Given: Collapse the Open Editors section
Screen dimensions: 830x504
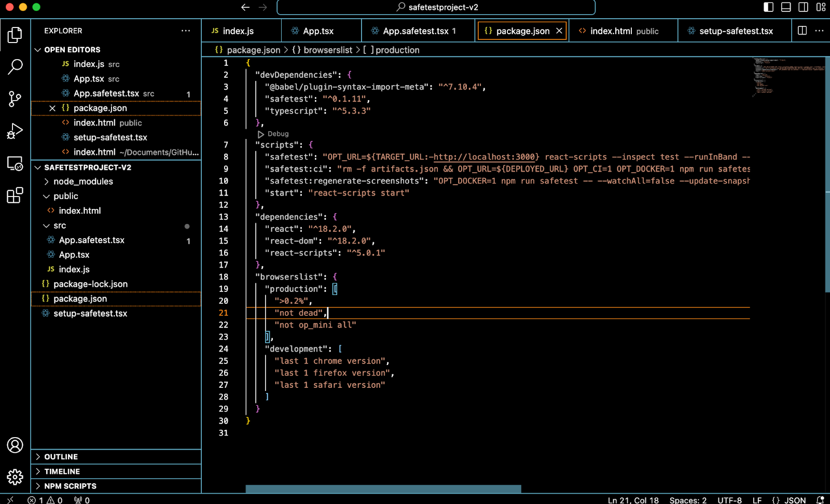Looking at the screenshot, I should [x=116, y=49].
